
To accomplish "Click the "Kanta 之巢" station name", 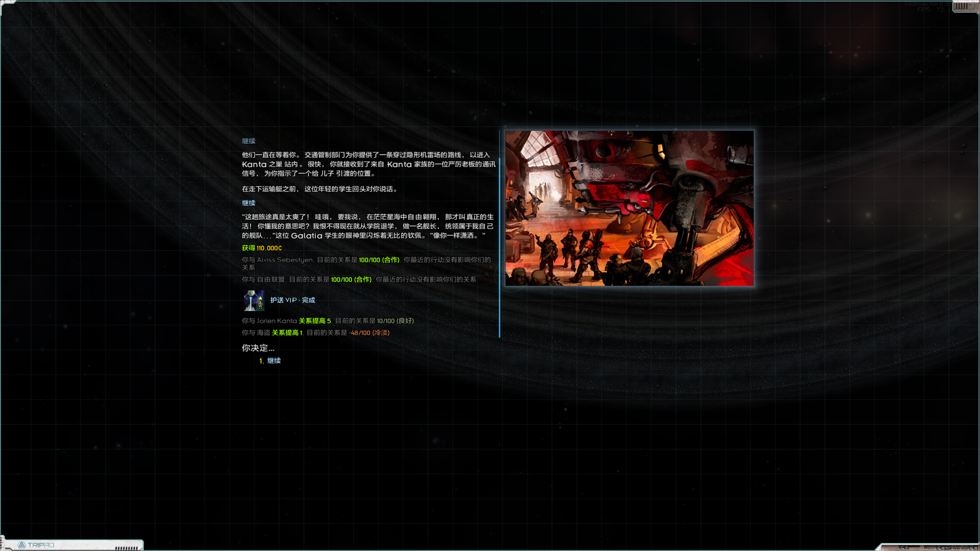I will click(x=262, y=164).
